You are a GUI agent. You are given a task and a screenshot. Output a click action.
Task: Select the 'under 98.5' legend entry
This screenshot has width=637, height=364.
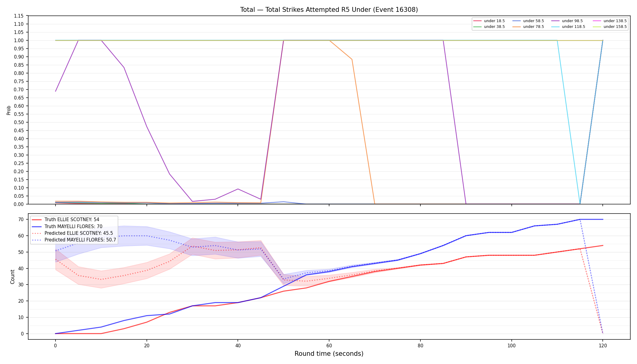[x=567, y=21]
